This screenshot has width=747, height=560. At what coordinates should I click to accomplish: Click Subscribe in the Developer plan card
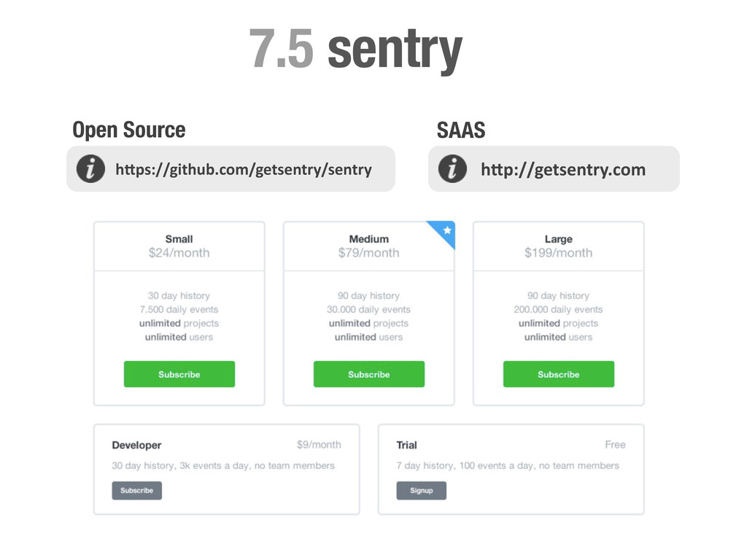[x=136, y=491]
